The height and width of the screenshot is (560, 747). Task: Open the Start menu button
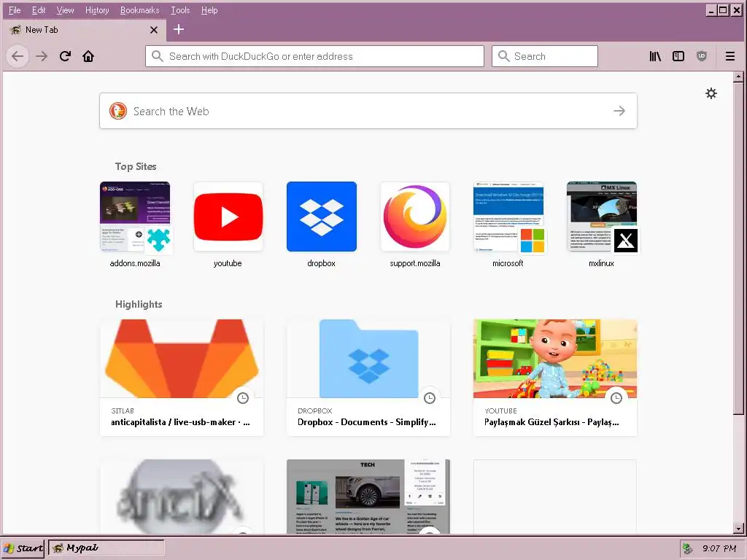[23, 548]
